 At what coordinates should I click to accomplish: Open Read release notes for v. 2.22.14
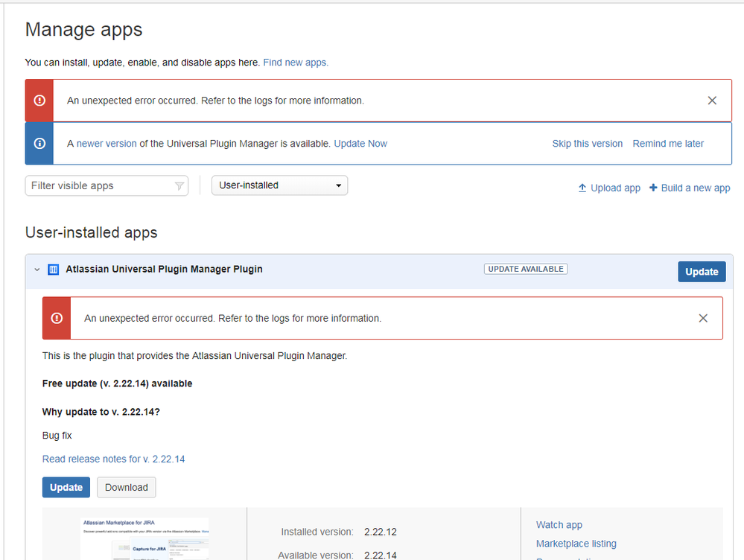pos(113,459)
